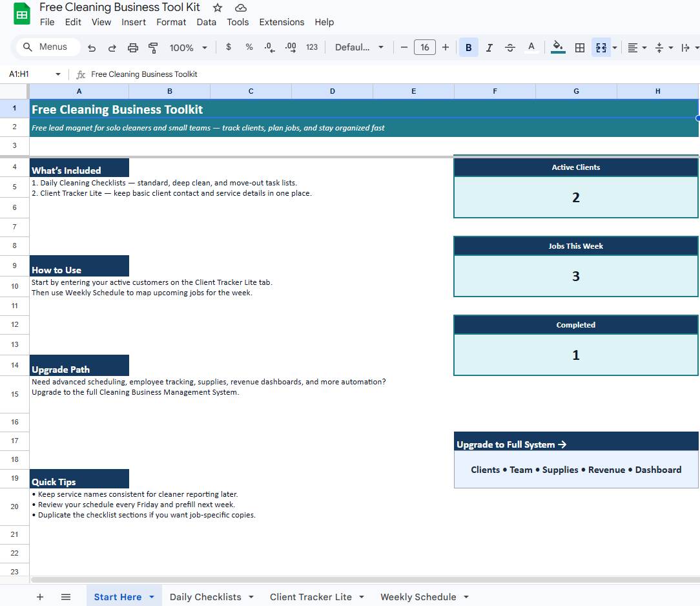Open the text wrapping dropdown
Screen dimensions: 700x606
pyautogui.click(x=689, y=48)
